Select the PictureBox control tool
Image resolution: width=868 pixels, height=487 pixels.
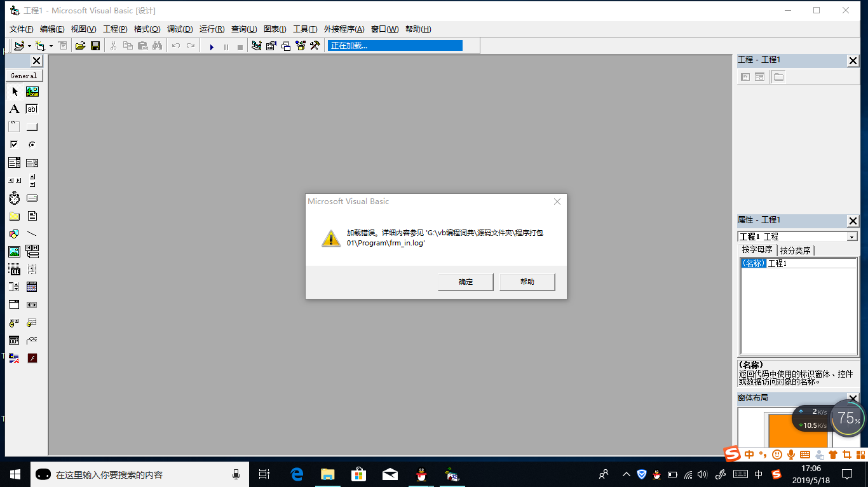coord(32,92)
